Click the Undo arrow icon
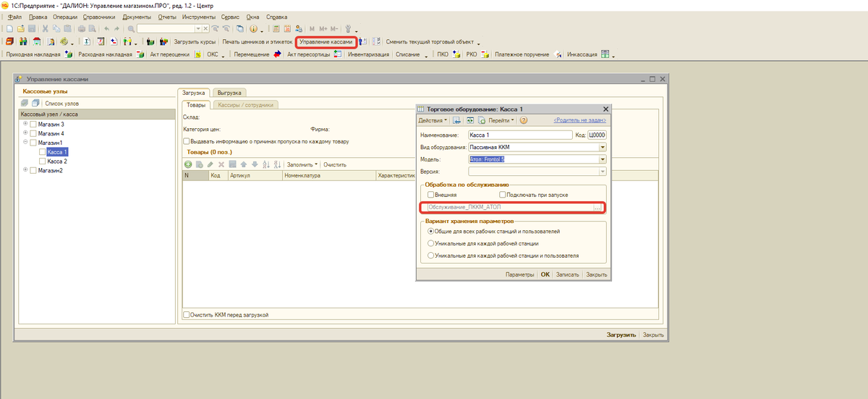The height and width of the screenshot is (399, 868). [106, 28]
